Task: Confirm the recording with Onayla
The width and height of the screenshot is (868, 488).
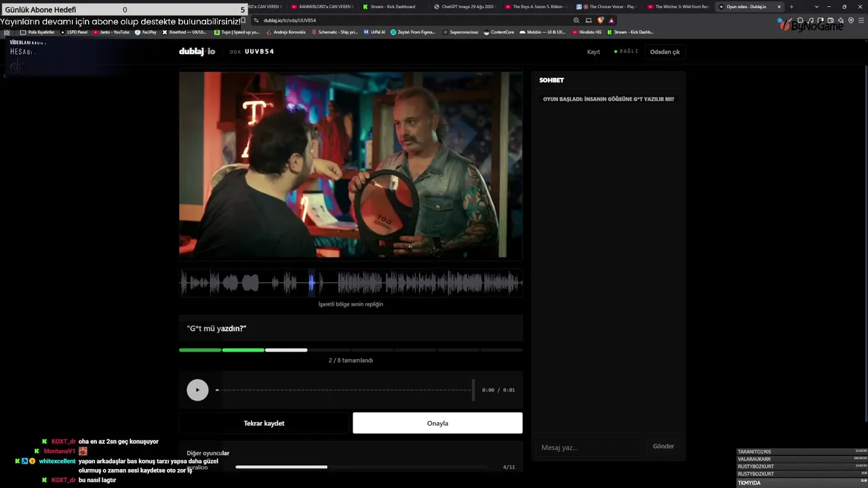Action: pos(437,423)
